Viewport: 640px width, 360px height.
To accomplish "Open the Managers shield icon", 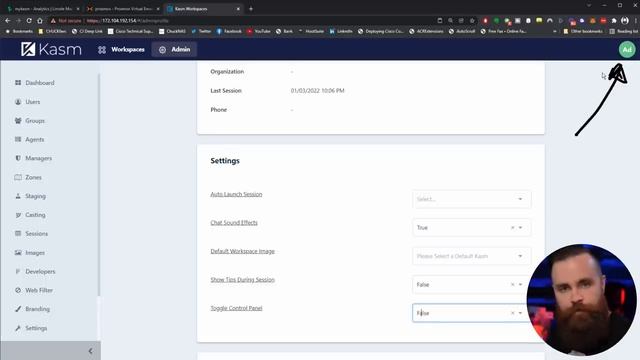I will tap(18, 158).
